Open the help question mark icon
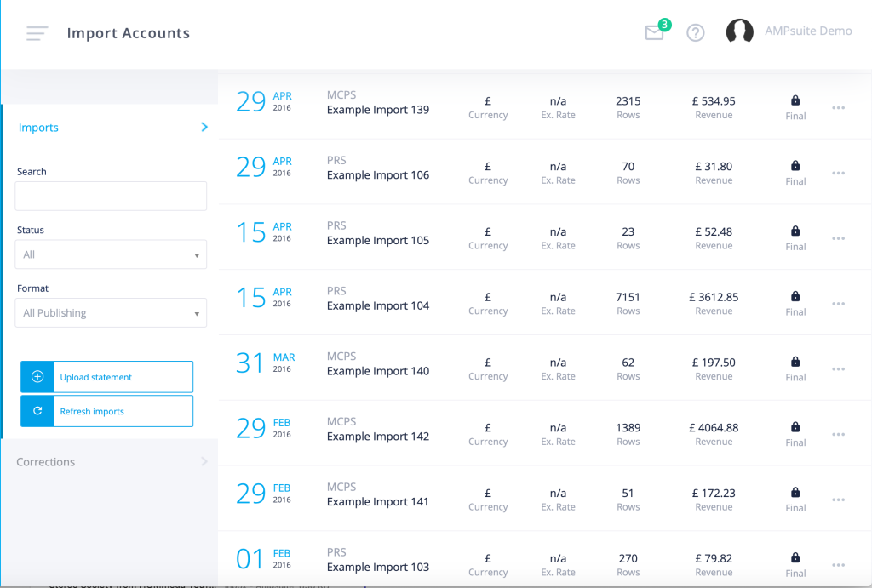 (695, 33)
